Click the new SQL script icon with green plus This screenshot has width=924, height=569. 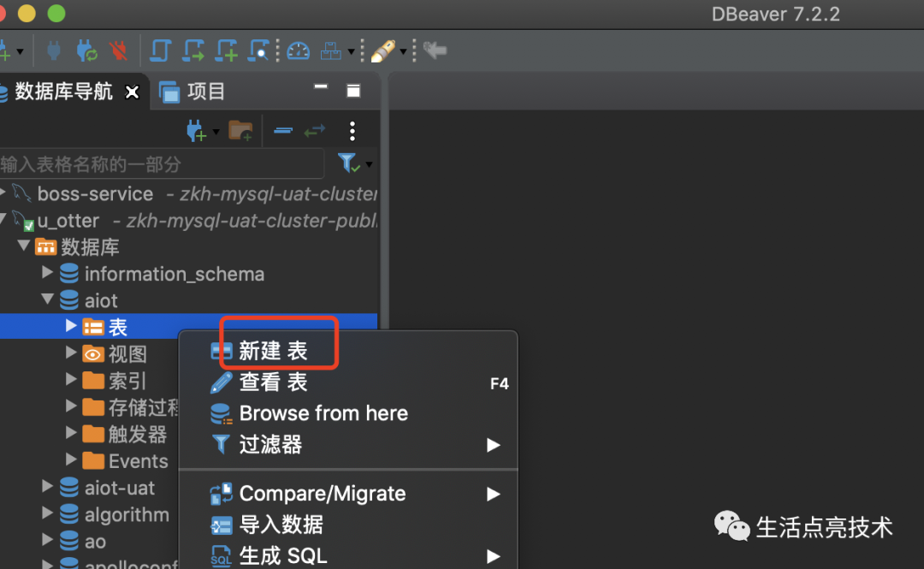226,50
